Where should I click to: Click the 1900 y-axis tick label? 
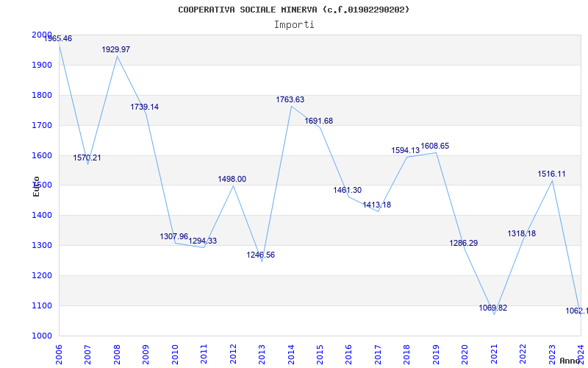pyautogui.click(x=42, y=65)
